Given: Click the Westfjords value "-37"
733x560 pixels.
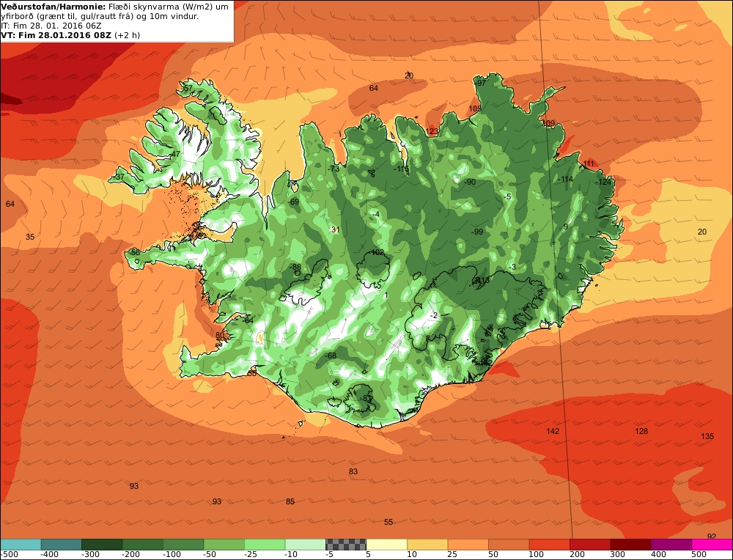Looking at the screenshot, I should (119, 177).
